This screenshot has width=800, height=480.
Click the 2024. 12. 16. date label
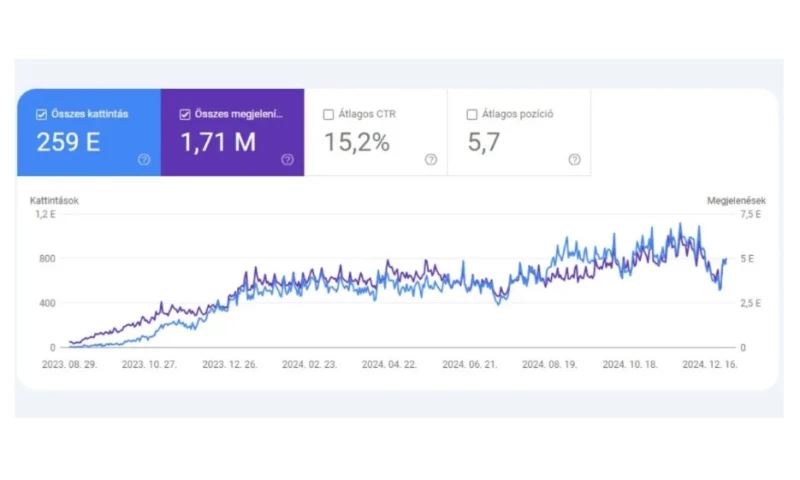pyautogui.click(x=710, y=365)
